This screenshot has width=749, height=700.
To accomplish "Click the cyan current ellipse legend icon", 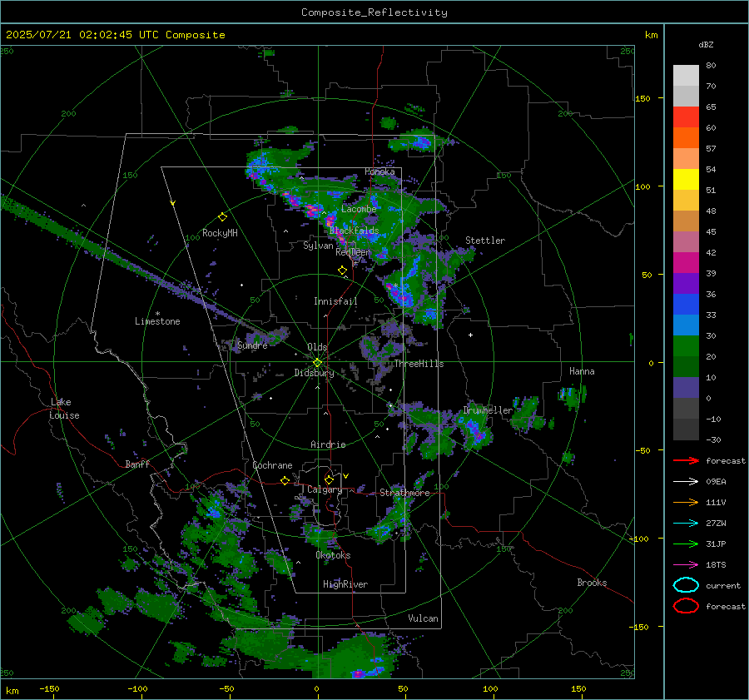I will (x=686, y=585).
